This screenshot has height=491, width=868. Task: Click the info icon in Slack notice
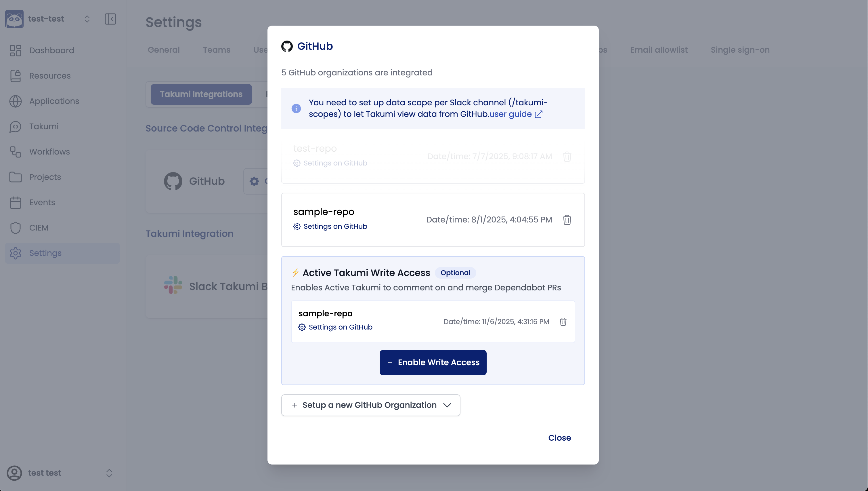[296, 109]
